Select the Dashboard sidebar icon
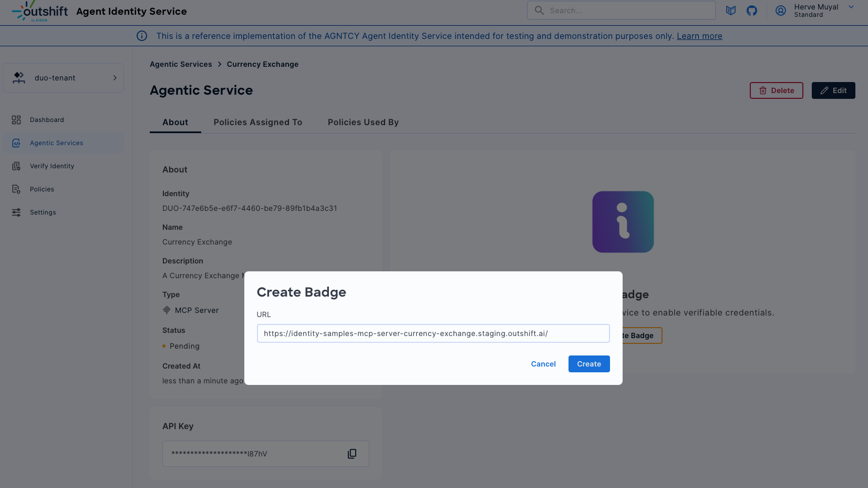Viewport: 868px width, 488px height. pos(16,119)
